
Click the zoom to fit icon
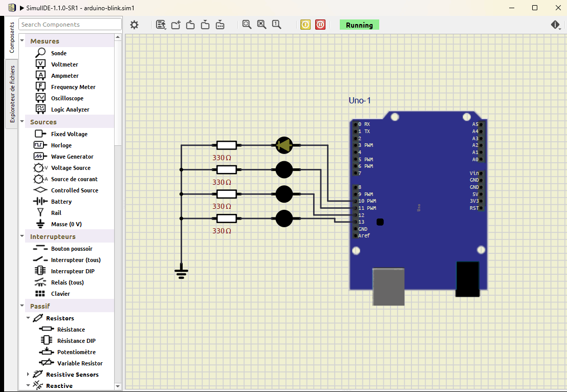click(247, 25)
